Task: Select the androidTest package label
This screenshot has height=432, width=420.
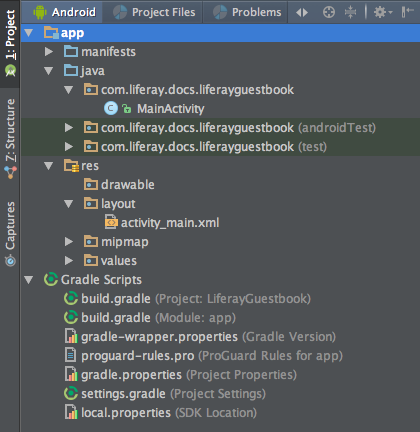Action: click(239, 128)
